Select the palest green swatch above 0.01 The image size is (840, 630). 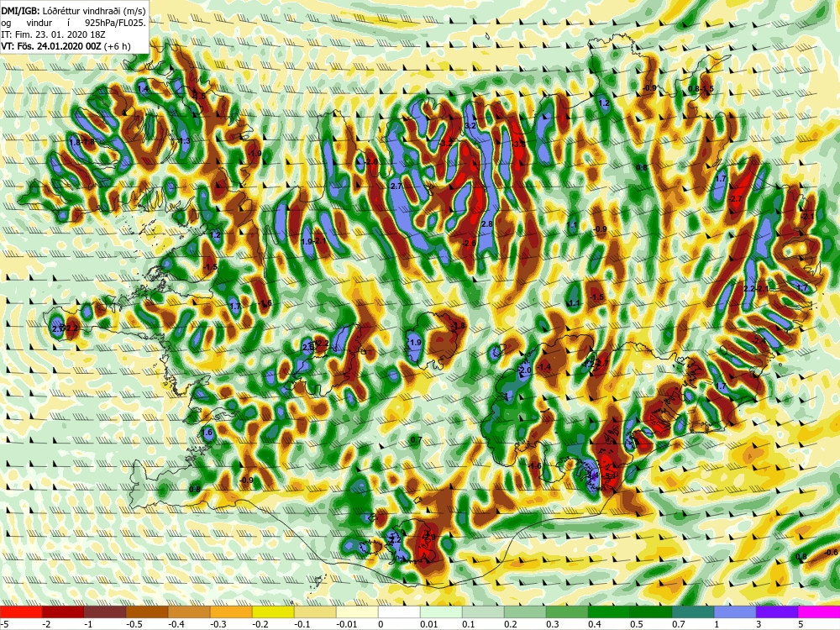[x=441, y=612]
